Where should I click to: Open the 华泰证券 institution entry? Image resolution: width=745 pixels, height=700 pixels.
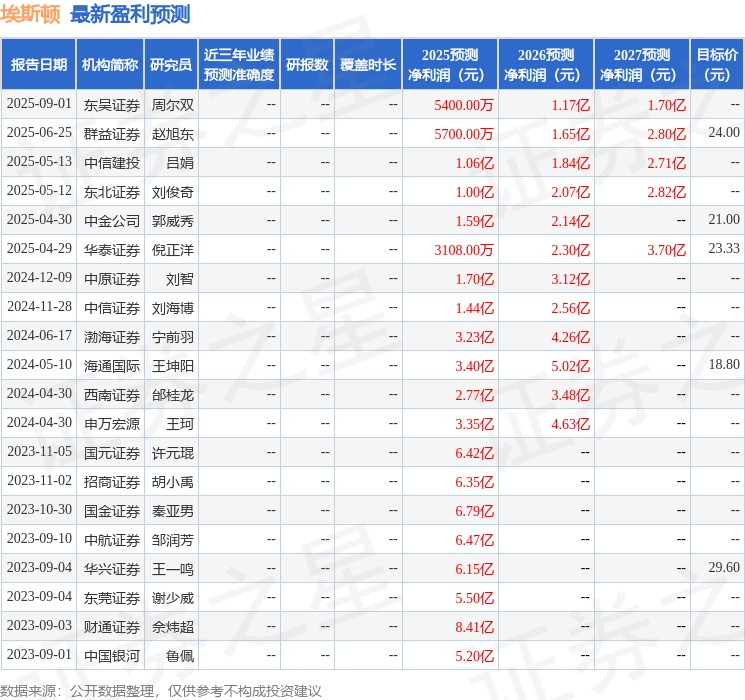point(111,249)
